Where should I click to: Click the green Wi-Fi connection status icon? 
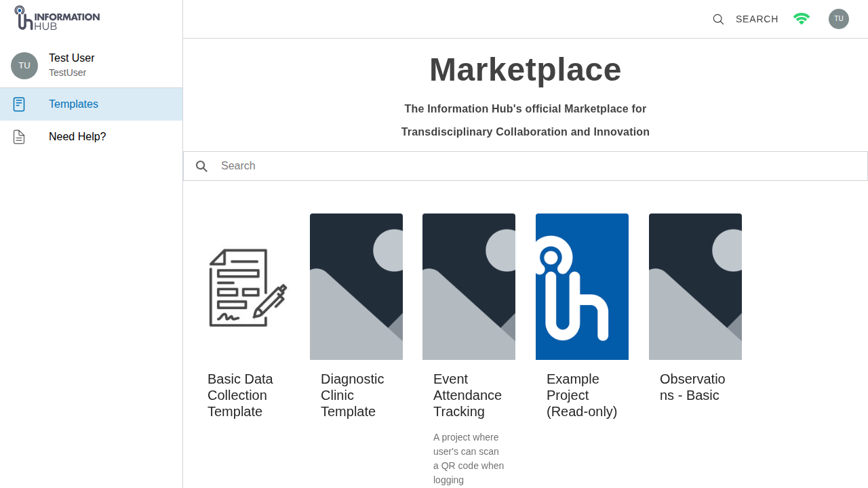(x=802, y=19)
